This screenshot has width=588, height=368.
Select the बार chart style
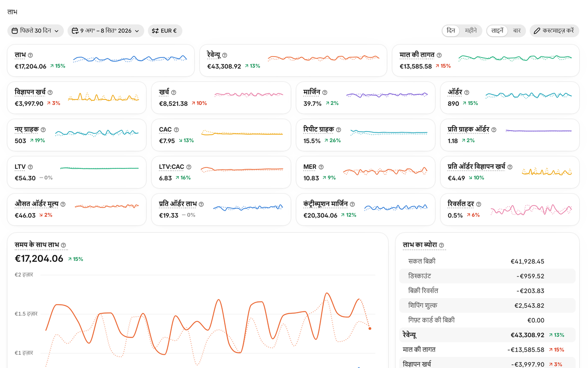[x=517, y=31]
